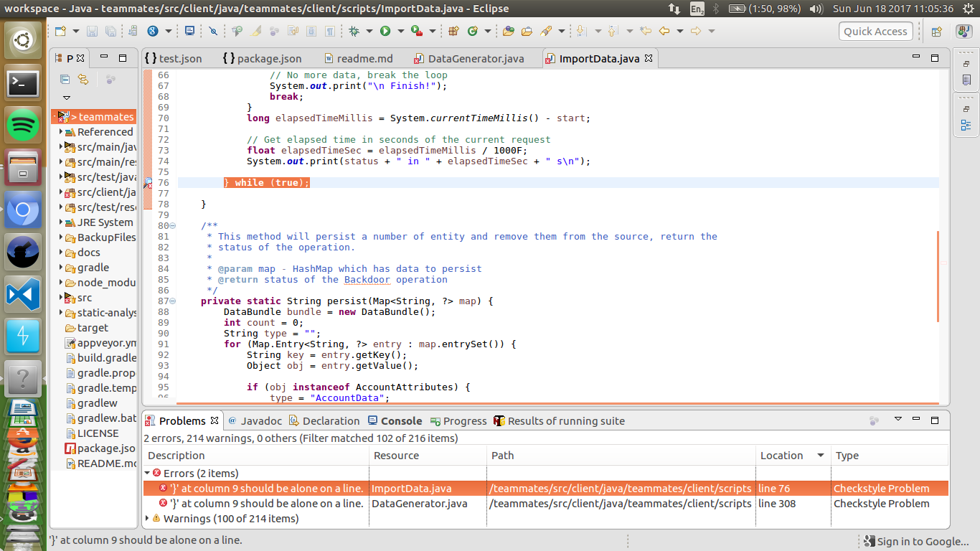Click the New Java Package icon

[453, 32]
